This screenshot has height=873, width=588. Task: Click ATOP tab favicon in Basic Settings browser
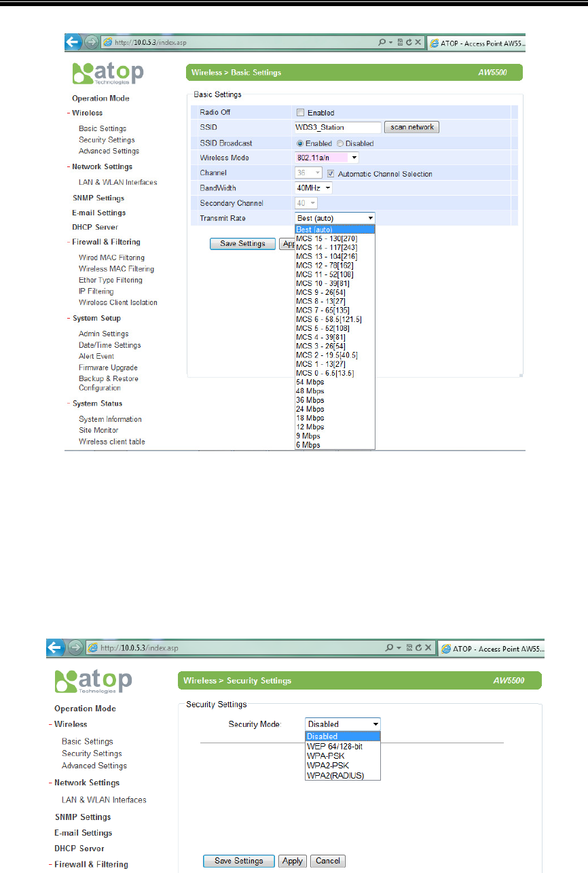point(434,42)
